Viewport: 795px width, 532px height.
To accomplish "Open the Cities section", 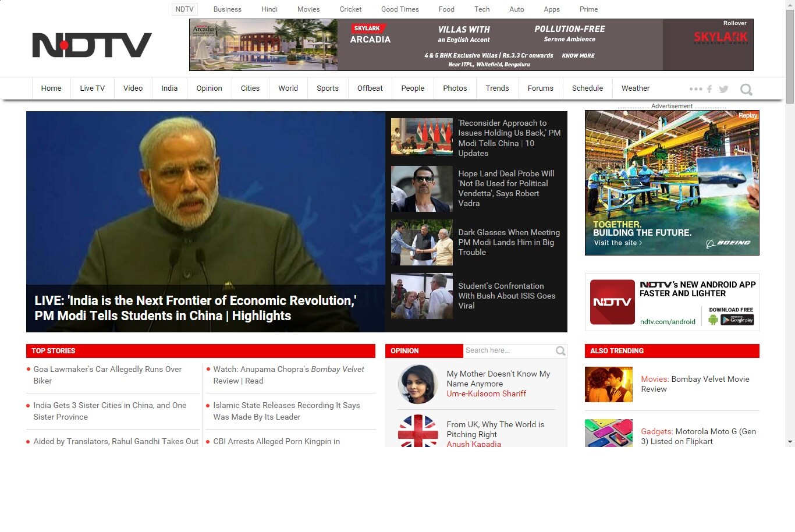I will pos(250,88).
